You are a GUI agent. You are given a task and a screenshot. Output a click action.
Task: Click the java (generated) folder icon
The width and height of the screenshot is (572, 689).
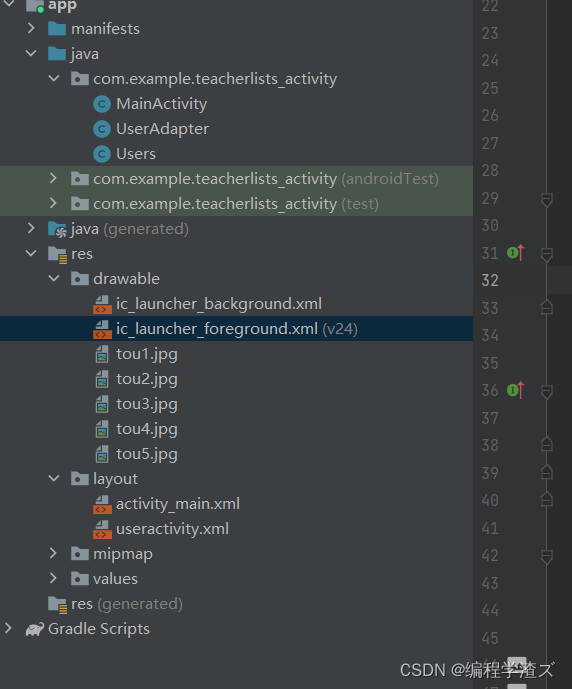58,229
